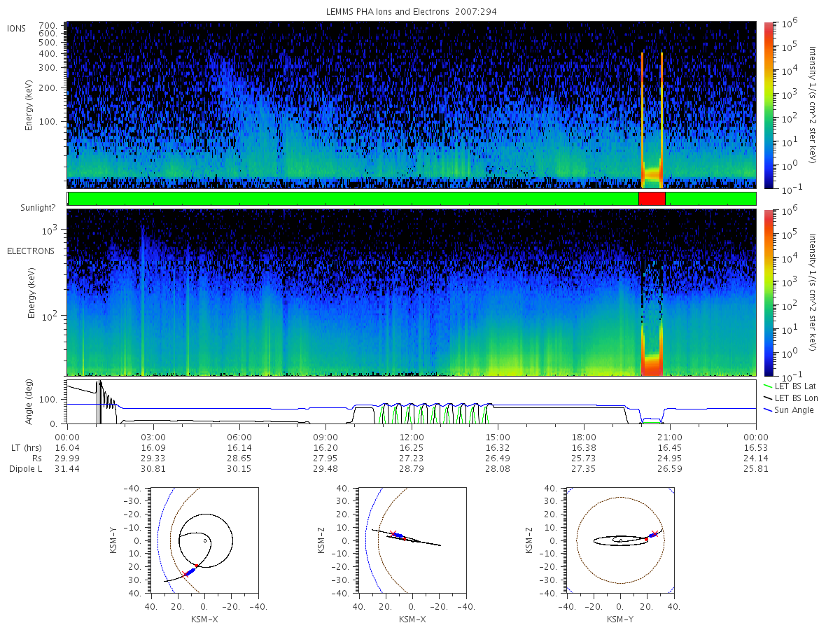The height and width of the screenshot is (630, 840).
Task: Select the ELECTRONS panel label
Action: click(31, 251)
